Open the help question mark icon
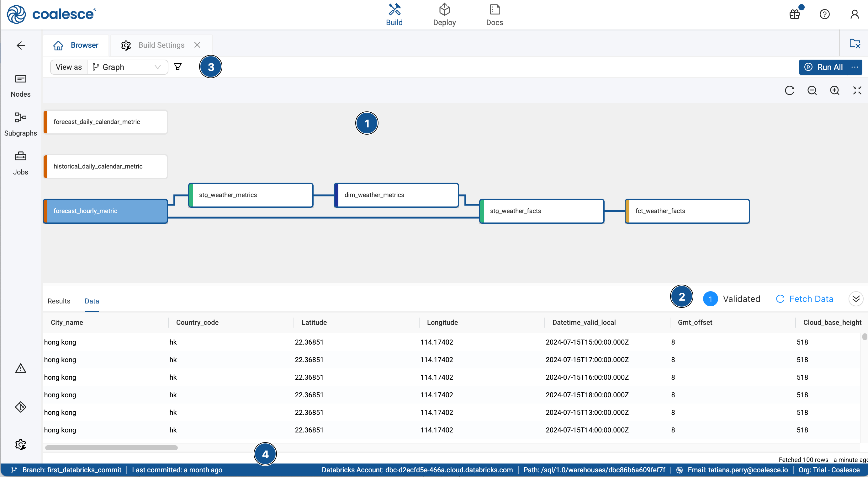The height and width of the screenshot is (477, 868). (x=824, y=14)
